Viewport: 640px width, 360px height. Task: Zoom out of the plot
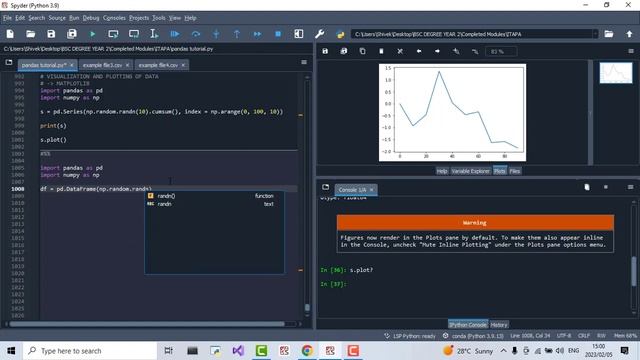(475, 51)
